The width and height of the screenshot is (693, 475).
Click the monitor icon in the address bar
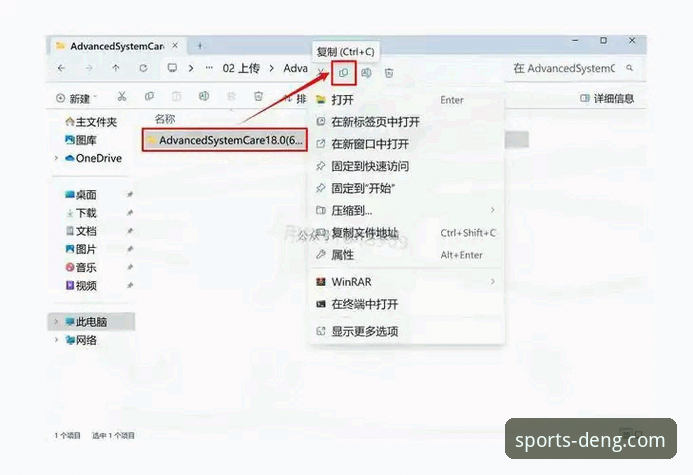point(172,68)
